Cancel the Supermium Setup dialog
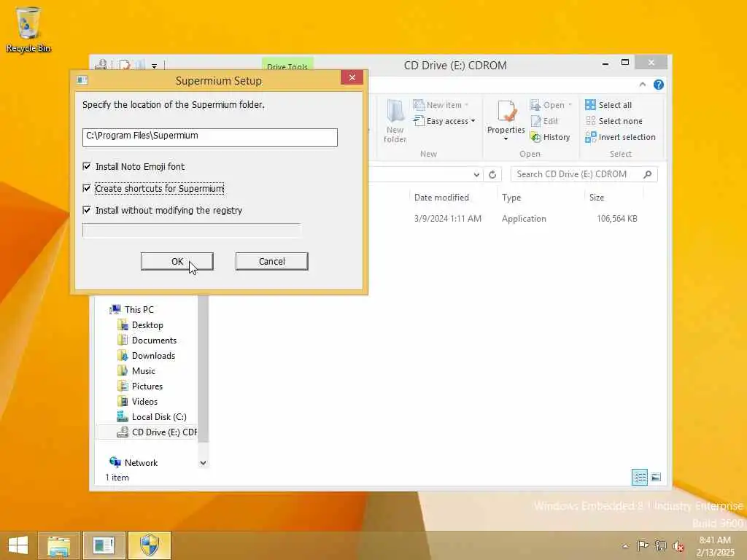The height and width of the screenshot is (560, 747). coord(271,262)
